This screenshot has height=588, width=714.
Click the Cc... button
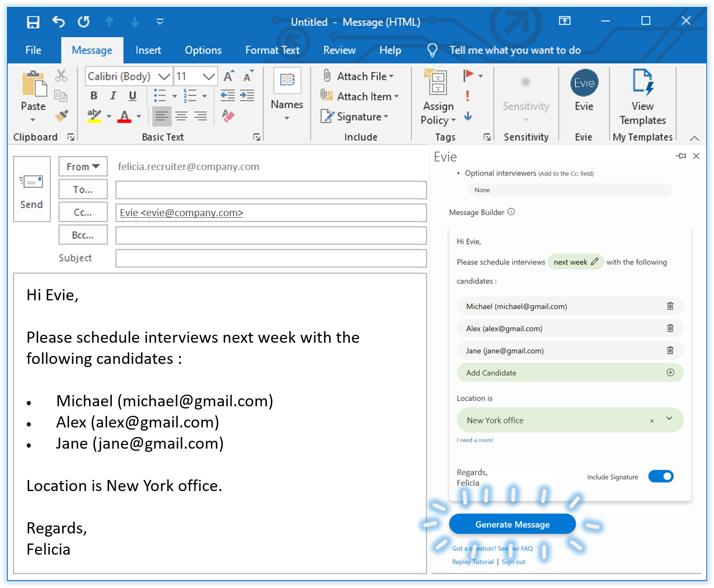coord(83,212)
